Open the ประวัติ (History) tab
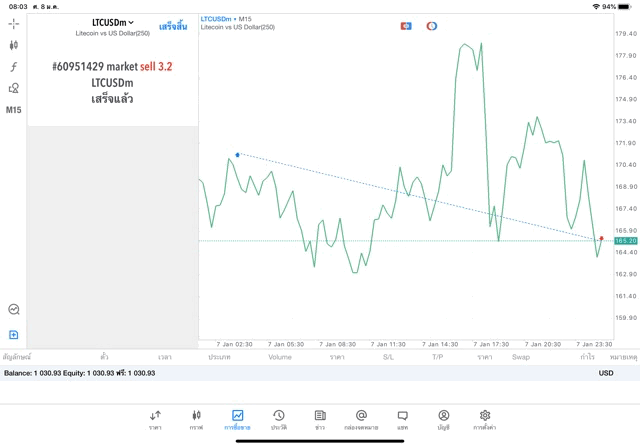Viewport: 640px width, 447px height. click(279, 420)
